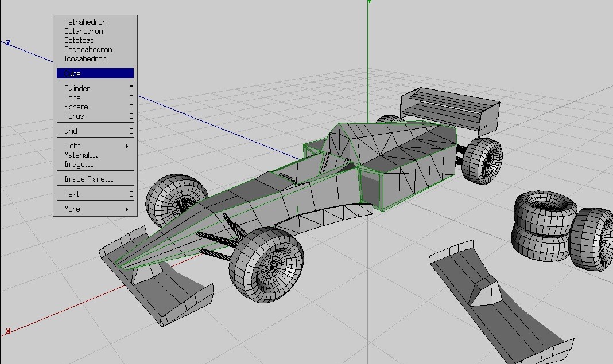Expand the More submenu arrow
This screenshot has height=364, width=613.
click(127, 209)
